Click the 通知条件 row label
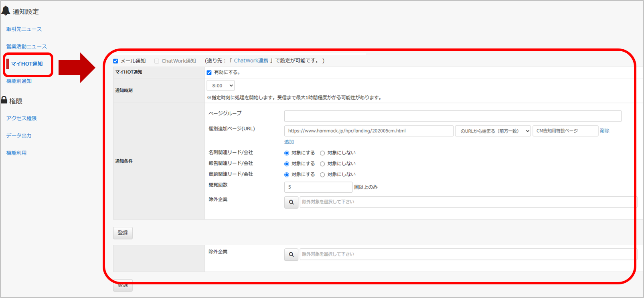 coord(124,161)
